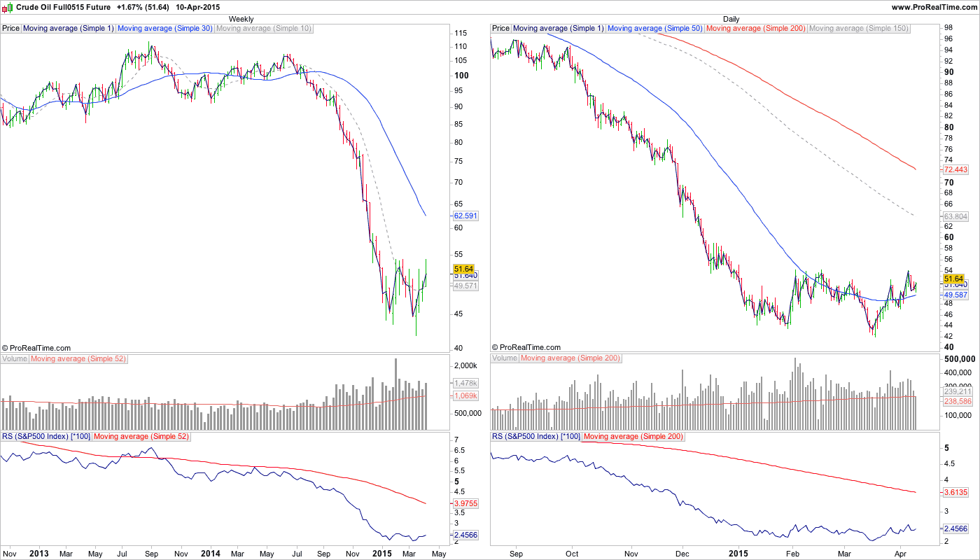Click the 2.4566 RS value tag in Weekly panel
Screen dimensions: 980x560
pos(465,535)
